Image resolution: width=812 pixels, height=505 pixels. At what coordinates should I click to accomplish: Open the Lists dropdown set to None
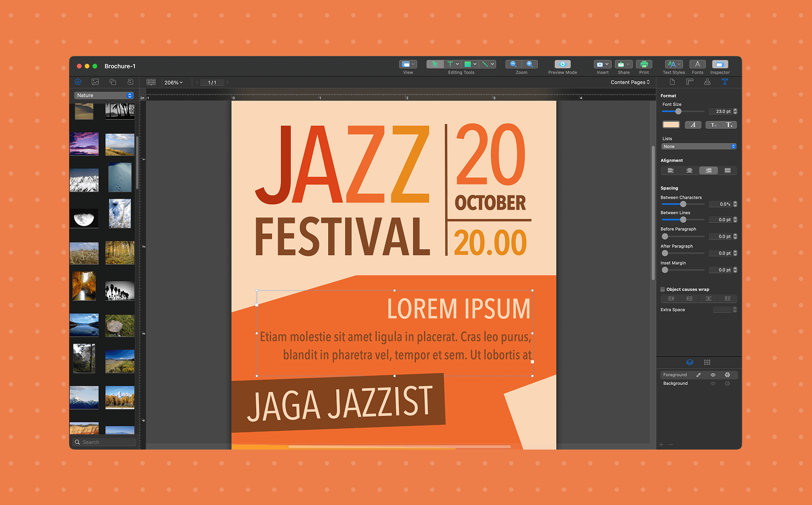[x=698, y=146]
